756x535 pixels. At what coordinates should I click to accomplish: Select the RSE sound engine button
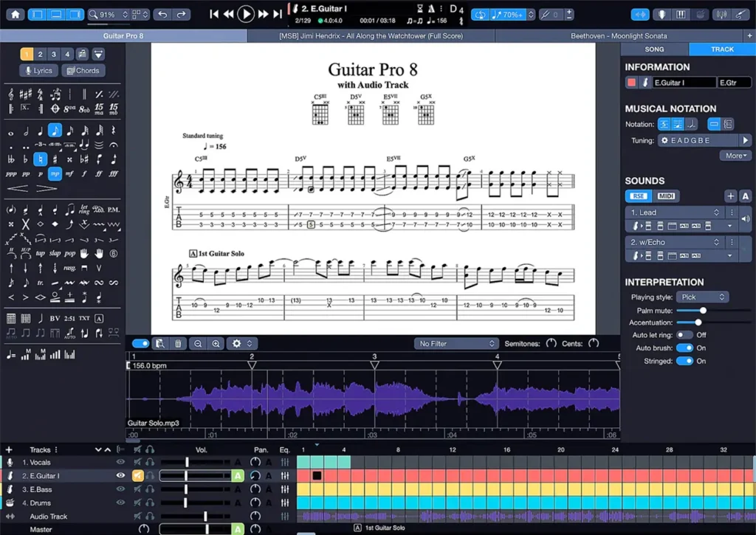[639, 196]
